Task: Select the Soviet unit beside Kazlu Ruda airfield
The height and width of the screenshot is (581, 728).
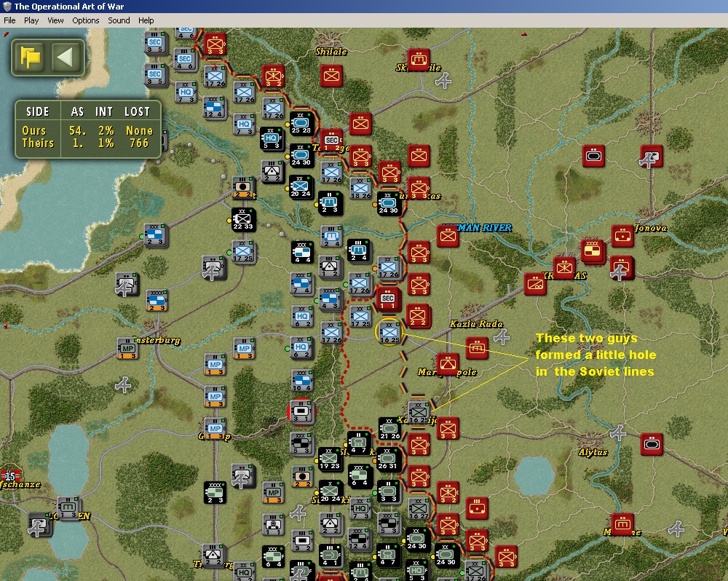Action: tap(477, 348)
